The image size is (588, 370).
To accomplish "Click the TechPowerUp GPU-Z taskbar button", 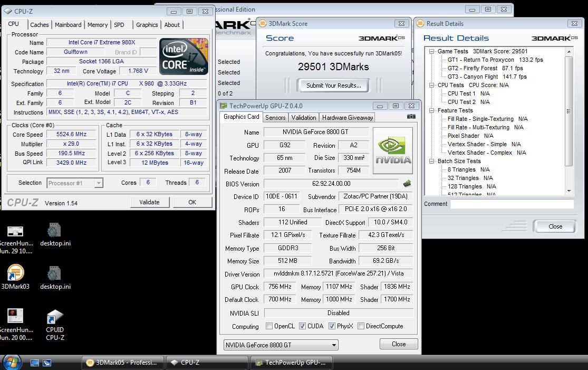I will pyautogui.click(x=291, y=363).
